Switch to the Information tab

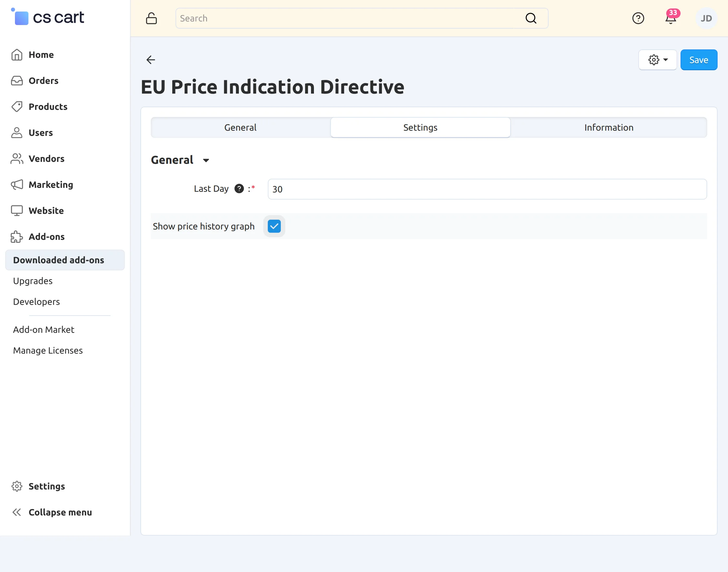(608, 128)
